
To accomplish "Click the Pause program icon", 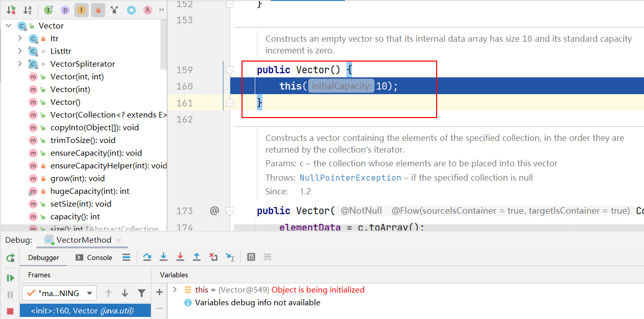I will coord(10,295).
